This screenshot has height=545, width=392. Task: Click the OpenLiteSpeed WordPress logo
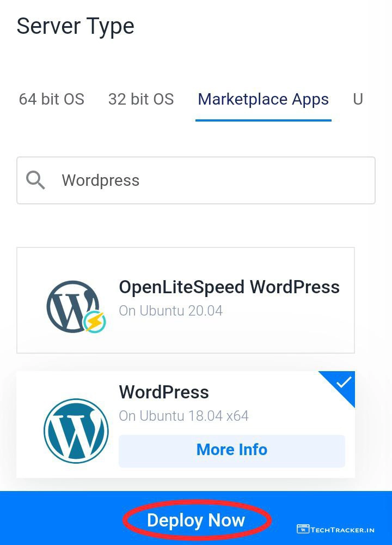(x=73, y=306)
